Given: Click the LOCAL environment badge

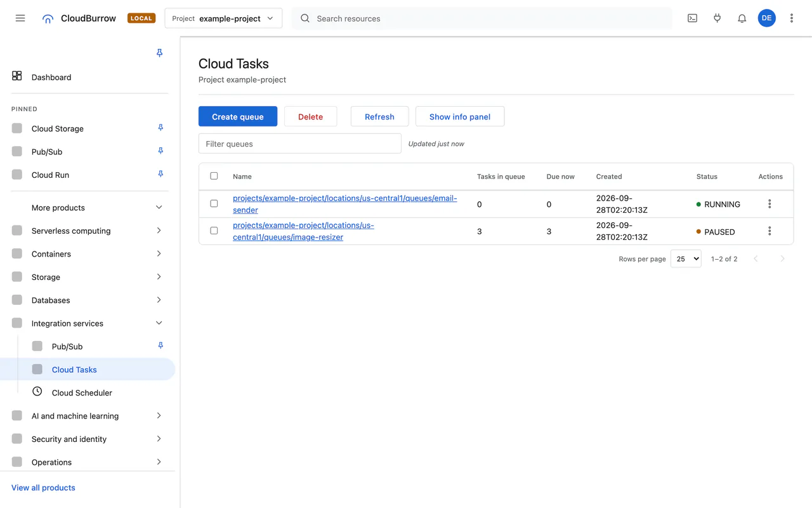Looking at the screenshot, I should tap(141, 18).
